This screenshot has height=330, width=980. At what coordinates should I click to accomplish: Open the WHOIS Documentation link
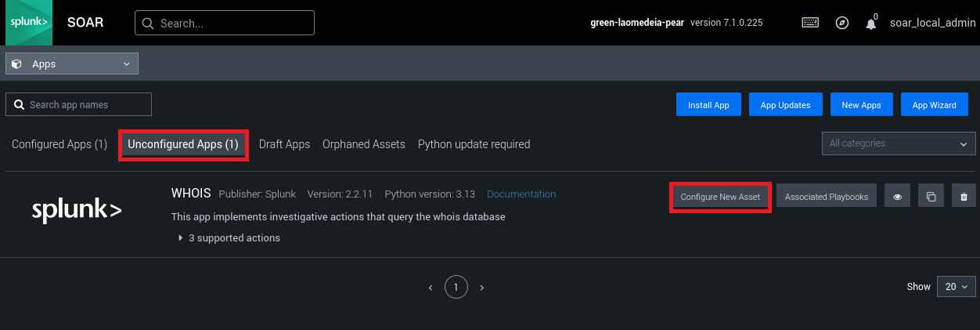(521, 194)
